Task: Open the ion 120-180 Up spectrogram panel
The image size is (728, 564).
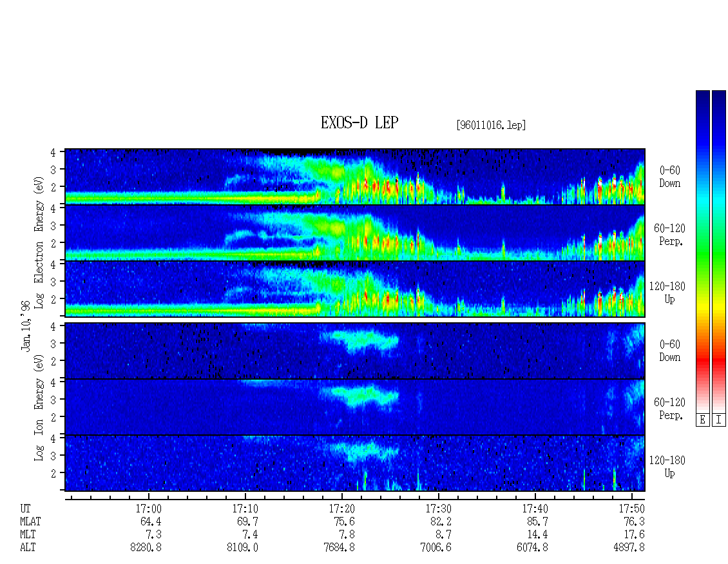Action: (355, 463)
